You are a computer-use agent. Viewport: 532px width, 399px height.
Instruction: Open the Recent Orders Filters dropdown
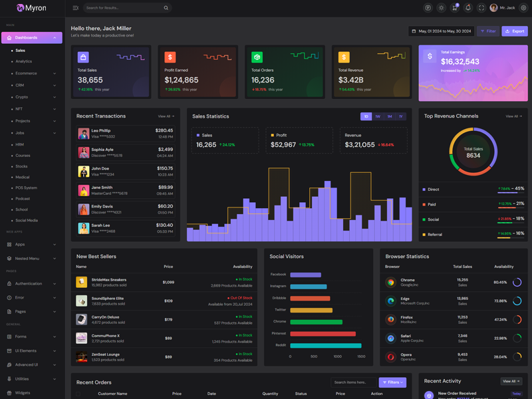click(392, 382)
